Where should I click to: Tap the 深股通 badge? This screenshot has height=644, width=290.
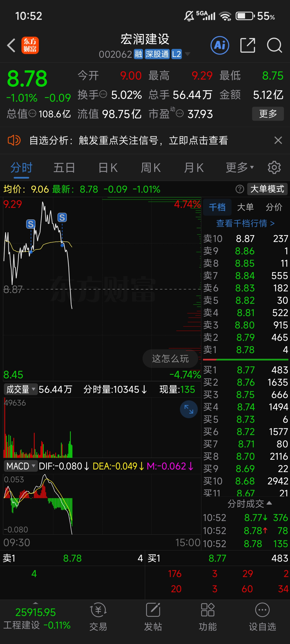tap(157, 54)
